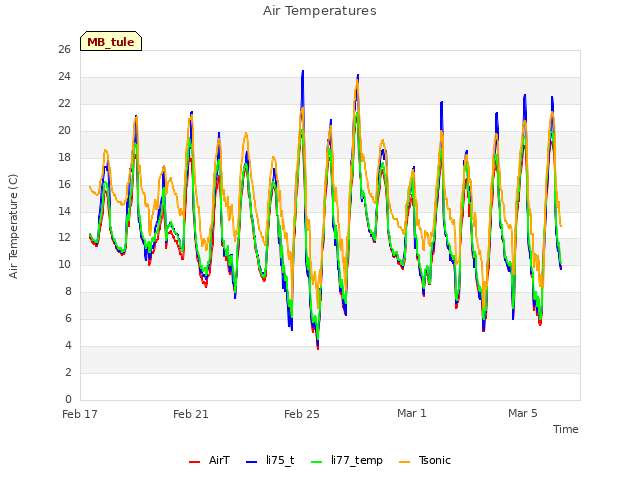
Task: Click the 24 y-axis tick label
Action: pos(64,76)
